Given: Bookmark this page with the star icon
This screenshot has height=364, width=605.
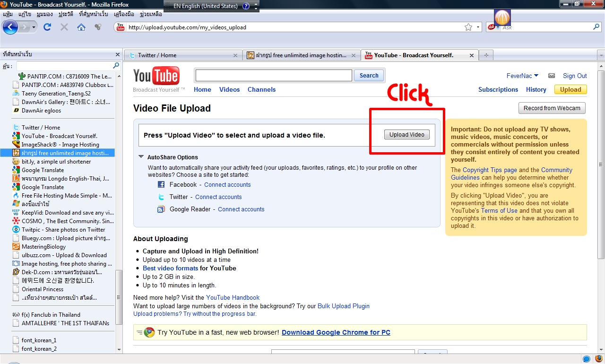Looking at the screenshot, I should 468,27.
